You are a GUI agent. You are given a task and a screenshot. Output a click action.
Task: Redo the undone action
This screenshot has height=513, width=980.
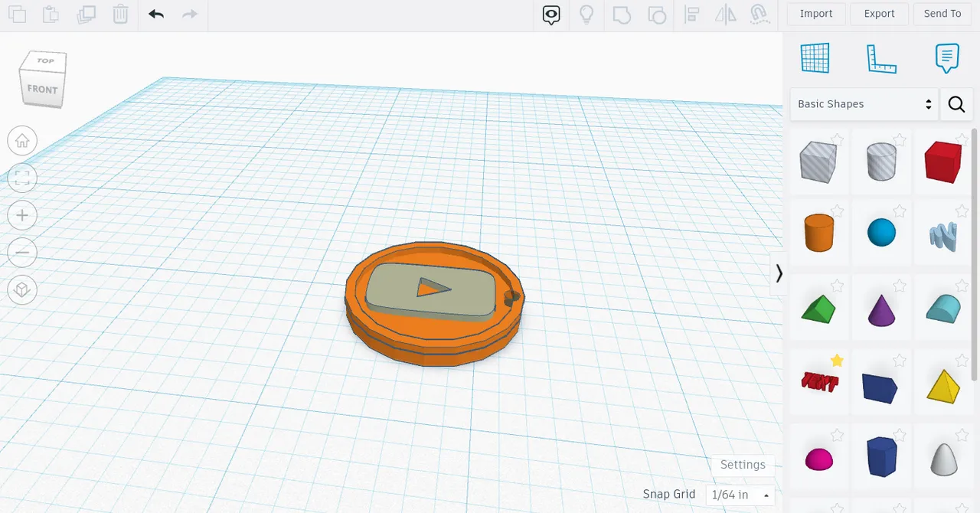point(188,14)
